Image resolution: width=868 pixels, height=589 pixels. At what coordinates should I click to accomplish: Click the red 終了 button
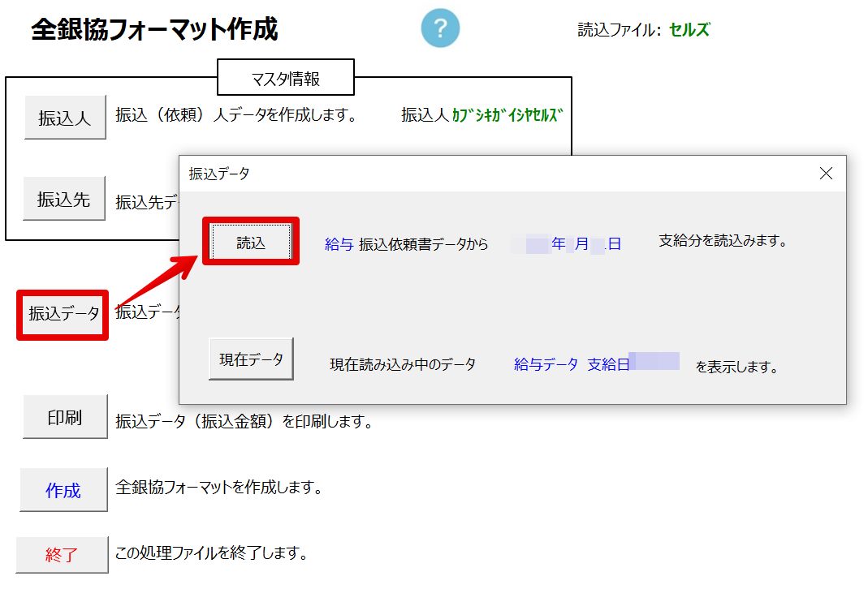62,556
